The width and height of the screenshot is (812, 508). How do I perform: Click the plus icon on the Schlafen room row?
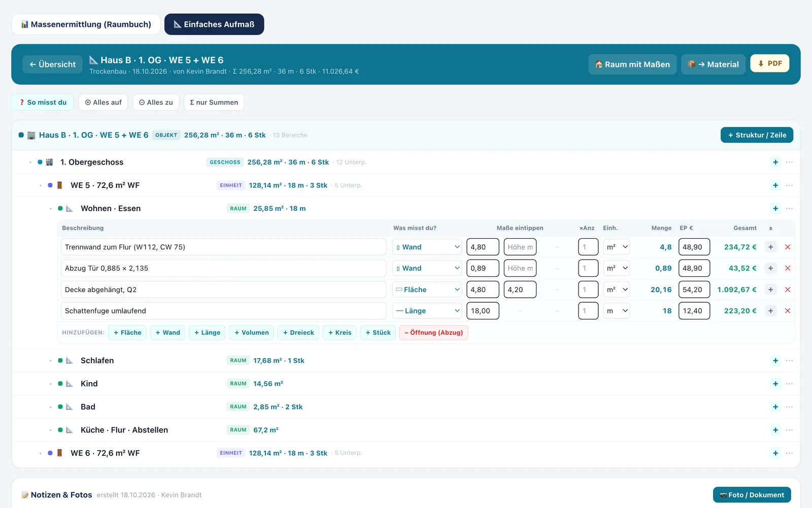point(775,361)
